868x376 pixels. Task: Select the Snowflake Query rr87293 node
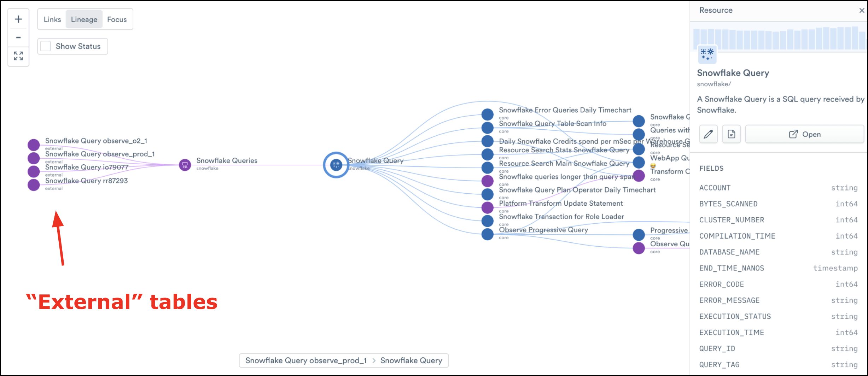tap(34, 185)
